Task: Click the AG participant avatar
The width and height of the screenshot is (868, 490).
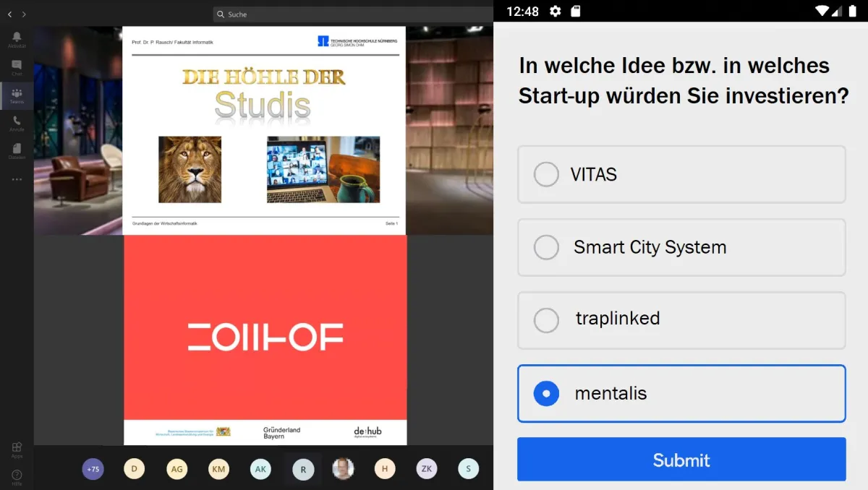Action: click(176, 469)
